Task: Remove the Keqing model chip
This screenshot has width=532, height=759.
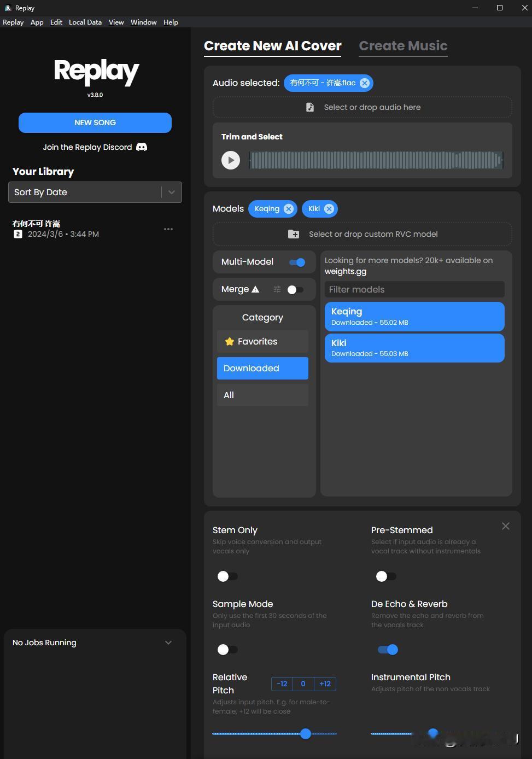Action: click(x=289, y=209)
